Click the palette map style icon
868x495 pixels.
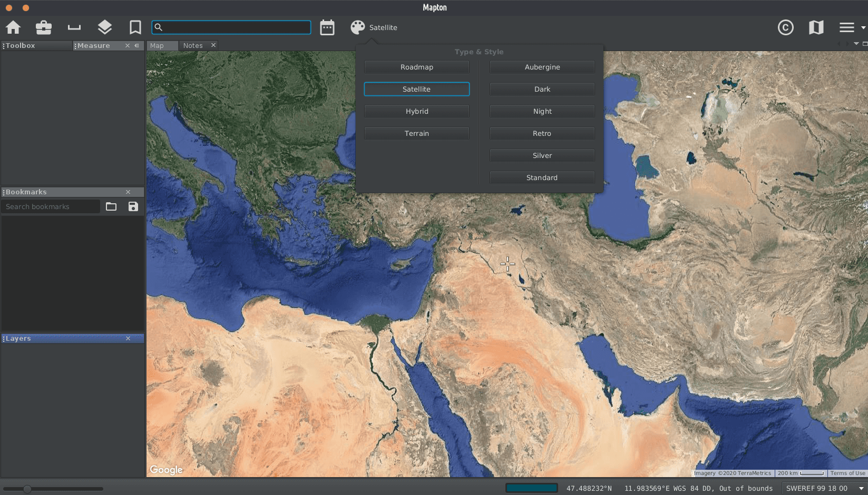click(x=358, y=27)
